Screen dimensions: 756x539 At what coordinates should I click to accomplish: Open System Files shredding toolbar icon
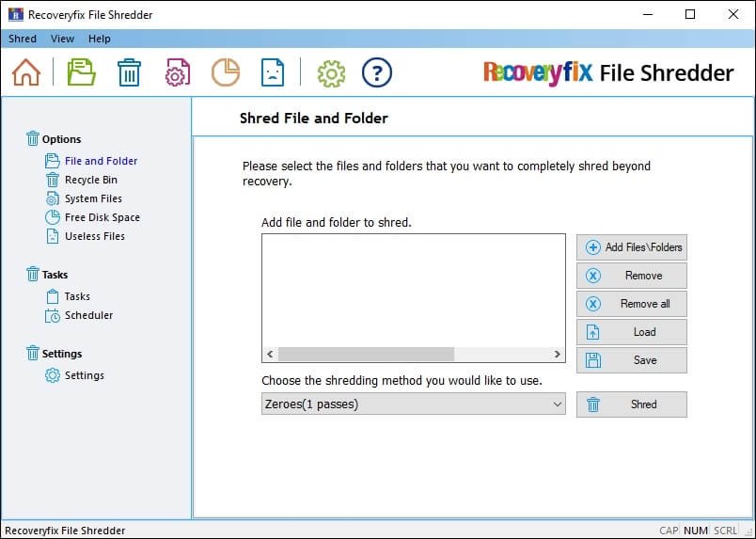[178, 72]
